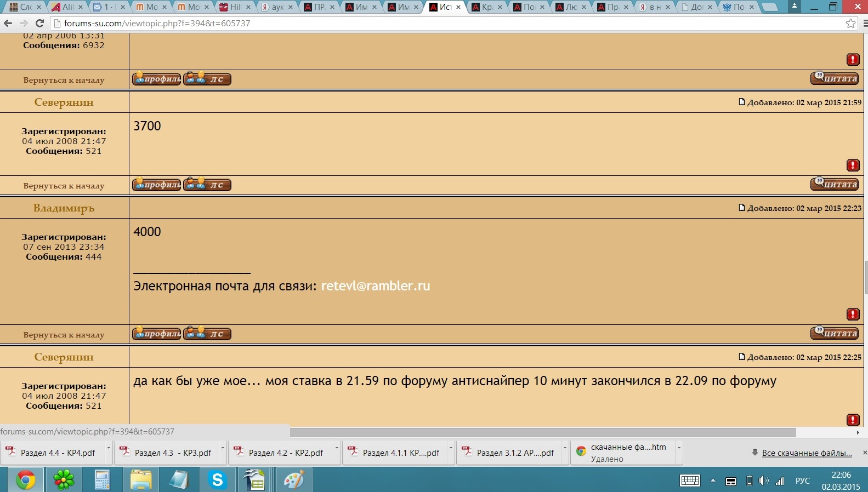Quote Владимиръ's post with цитата button
This screenshot has height=492, width=868.
[x=835, y=333]
